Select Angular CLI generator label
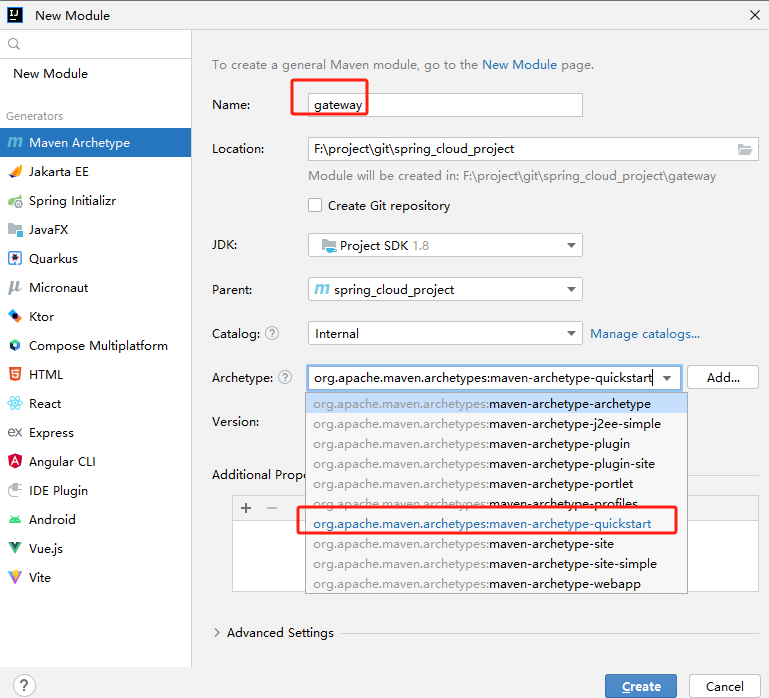 [x=62, y=462]
